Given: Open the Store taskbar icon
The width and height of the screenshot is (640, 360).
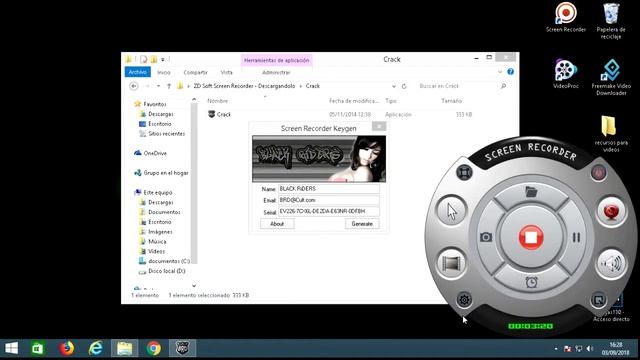Looking at the screenshot, I should coord(38,349).
